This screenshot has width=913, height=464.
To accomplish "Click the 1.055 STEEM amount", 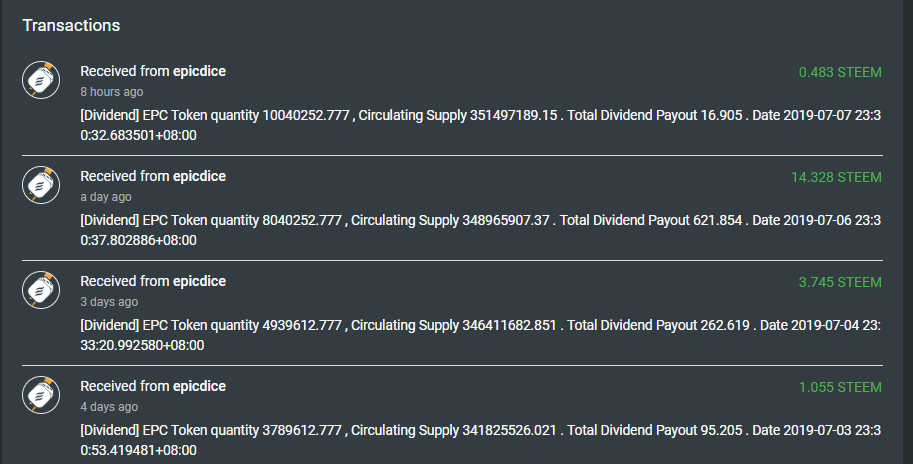I will [x=840, y=387].
